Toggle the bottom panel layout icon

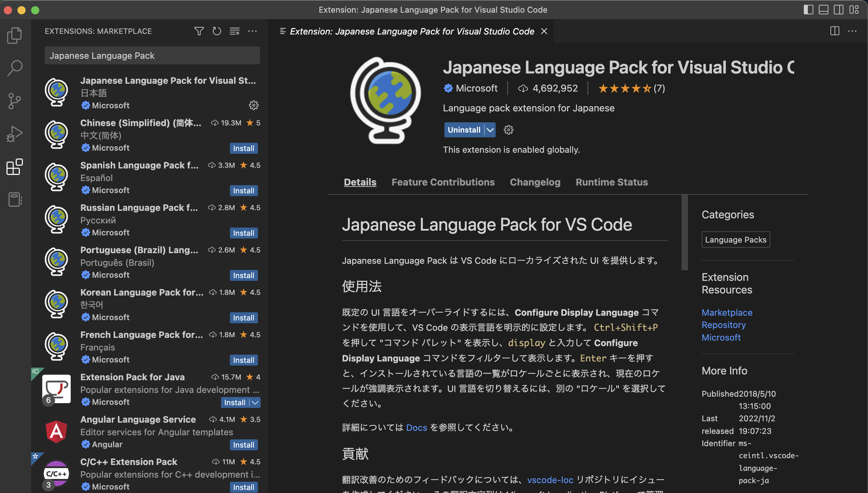point(823,10)
